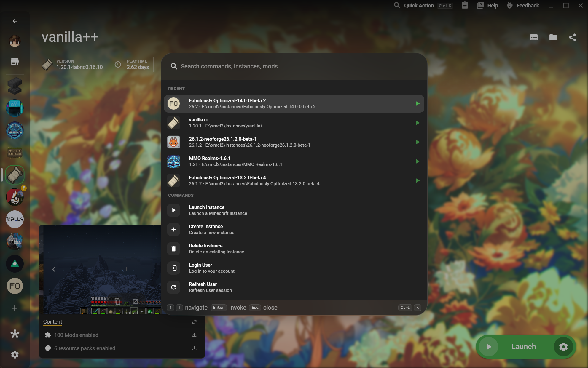Select the Lost Era instance in sidebar

click(x=15, y=241)
